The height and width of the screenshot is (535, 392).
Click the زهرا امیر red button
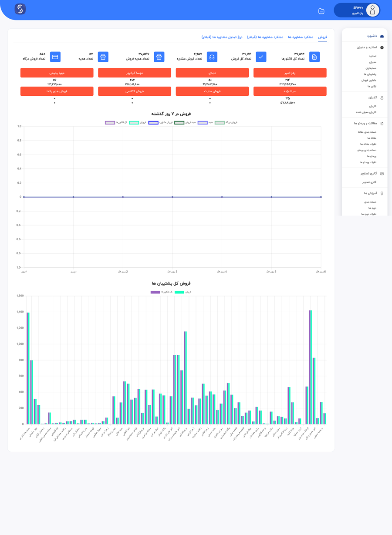tap(290, 73)
